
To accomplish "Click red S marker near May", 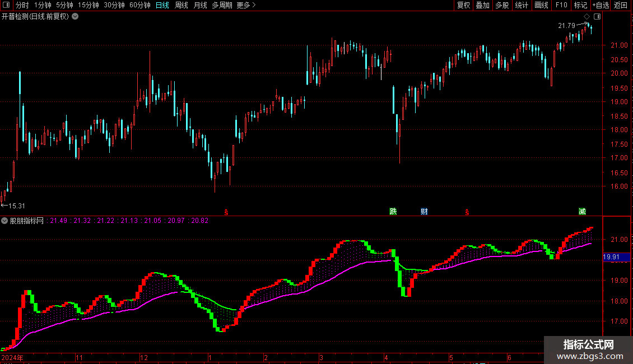I will pos(467,212).
